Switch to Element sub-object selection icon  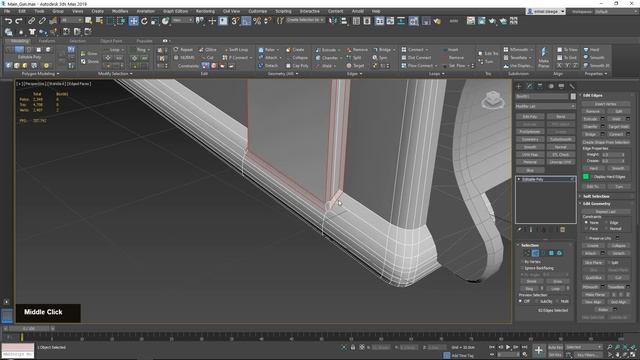[559, 253]
